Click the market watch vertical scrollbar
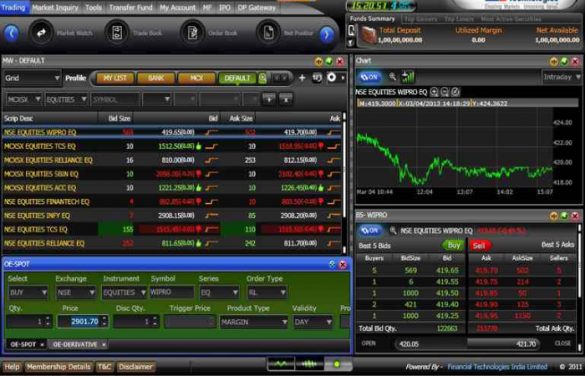The width and height of the screenshot is (585, 376). (344, 183)
